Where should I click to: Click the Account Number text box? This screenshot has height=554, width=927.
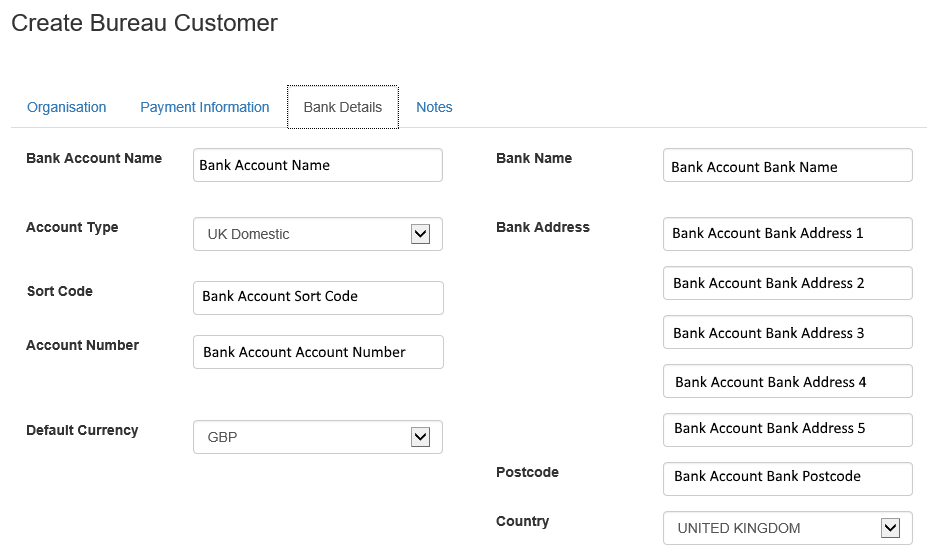(318, 352)
